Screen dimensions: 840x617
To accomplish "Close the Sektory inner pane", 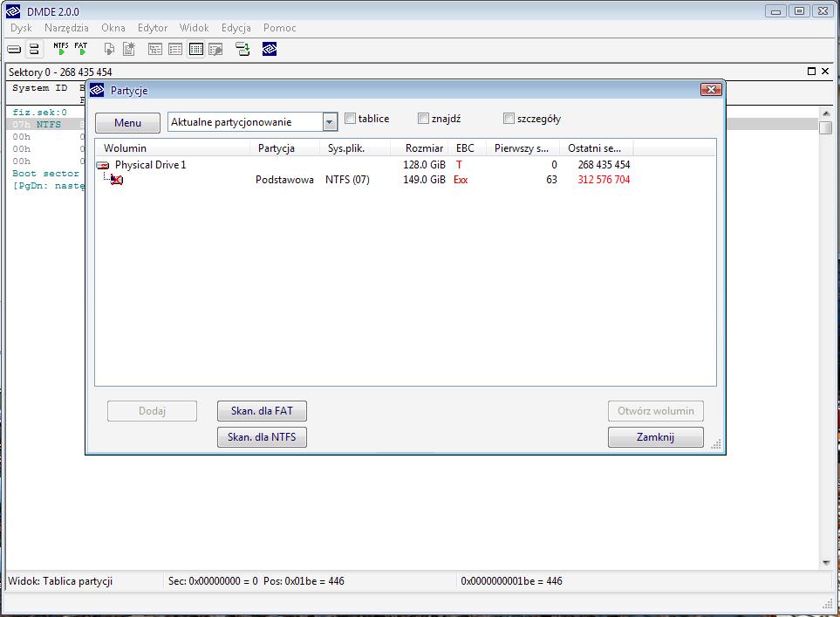I will point(825,72).
